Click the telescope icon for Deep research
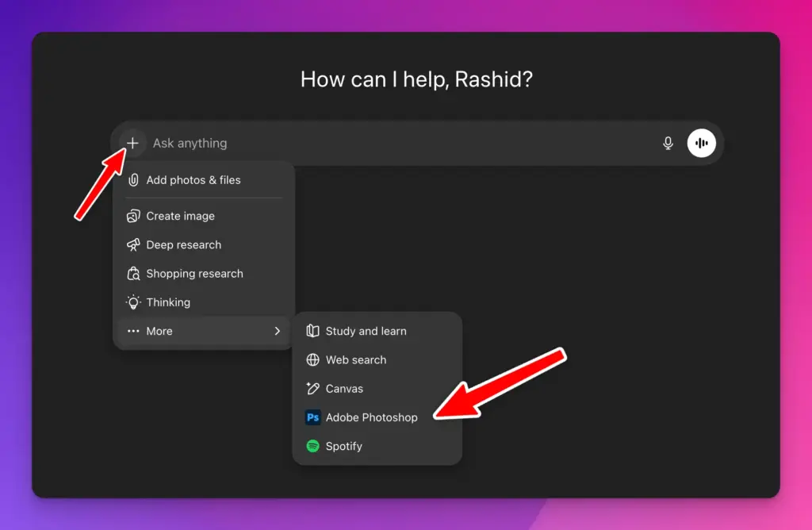 (132, 244)
